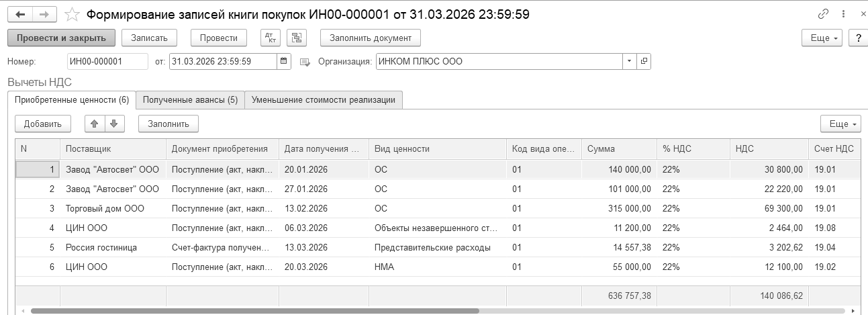Click the Номер input field

pos(107,62)
